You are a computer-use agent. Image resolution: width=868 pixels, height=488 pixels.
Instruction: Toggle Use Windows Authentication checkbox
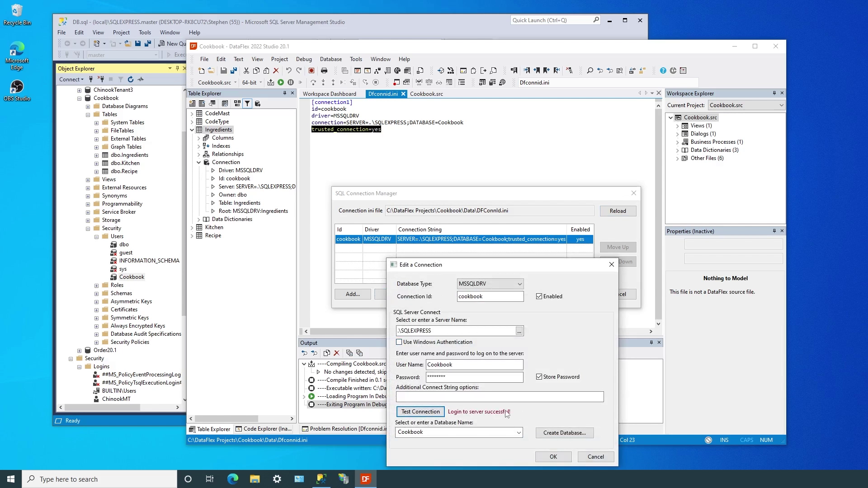[x=399, y=342]
